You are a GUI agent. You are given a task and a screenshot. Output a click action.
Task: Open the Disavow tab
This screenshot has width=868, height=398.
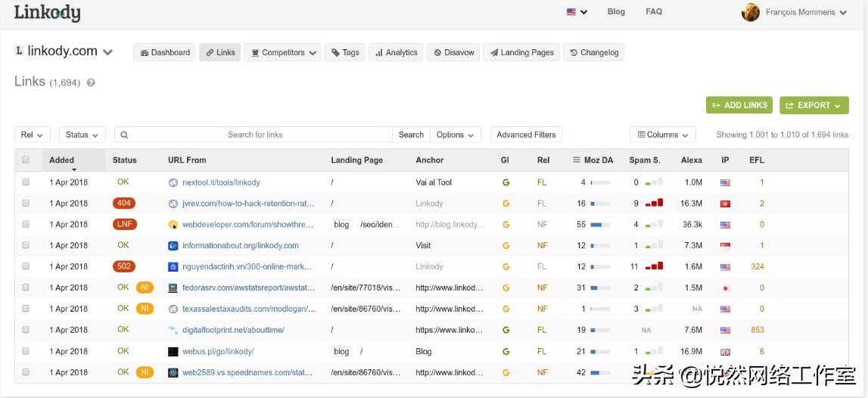[454, 52]
